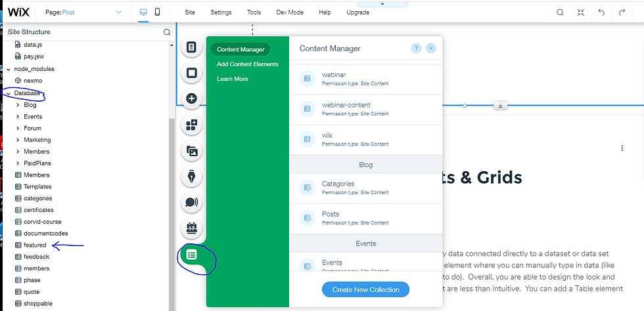Expand the Blog database folder
Screen dimensions: 644x311
pyautogui.click(x=18, y=105)
